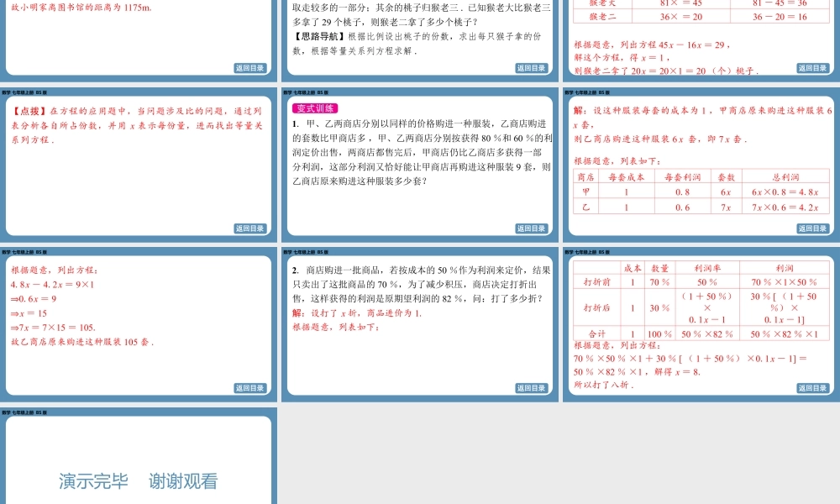Screen dimensions: 840x504
Task: Click 返回目录 on the 打折 table slide
Action: pyautogui.click(x=810, y=387)
